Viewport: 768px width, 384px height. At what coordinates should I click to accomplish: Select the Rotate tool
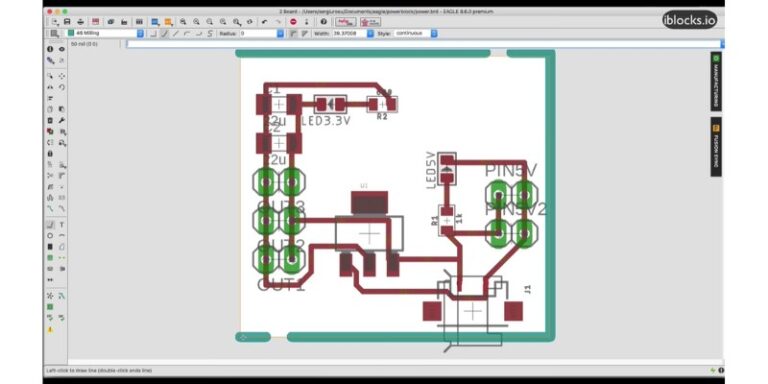(x=62, y=87)
